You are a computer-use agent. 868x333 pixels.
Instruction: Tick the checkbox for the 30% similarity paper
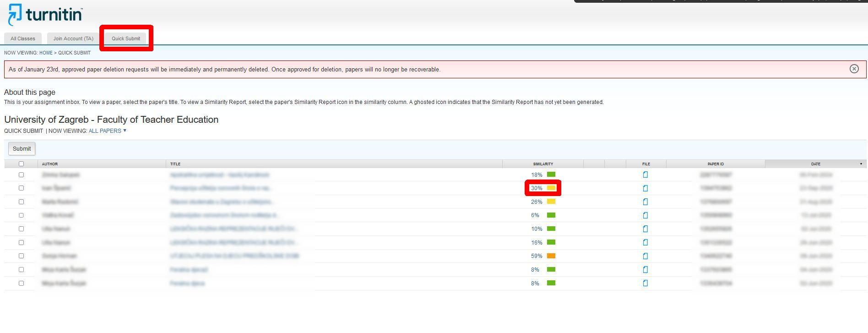[21, 188]
